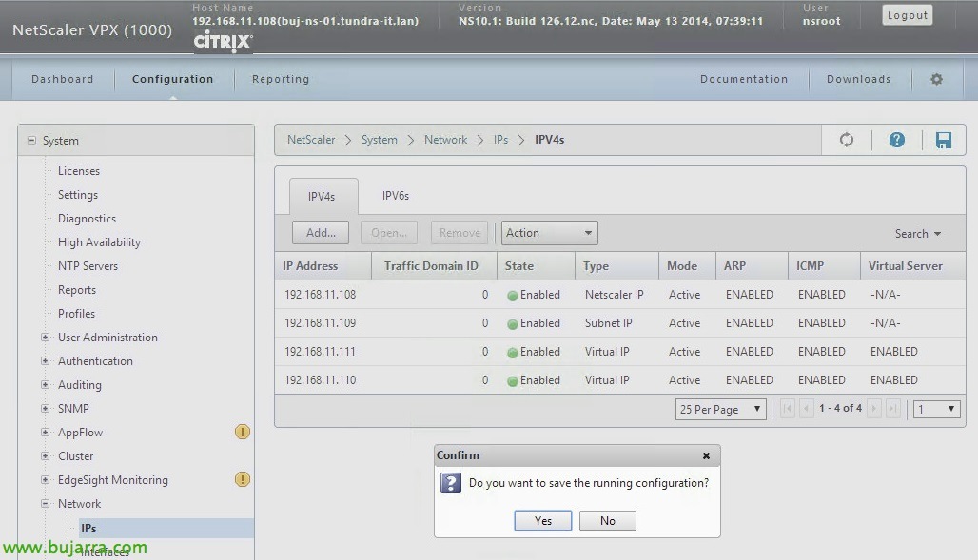The width and height of the screenshot is (978, 560).
Task: Expand the EdgeSight Monitoring node
Action: coord(45,479)
